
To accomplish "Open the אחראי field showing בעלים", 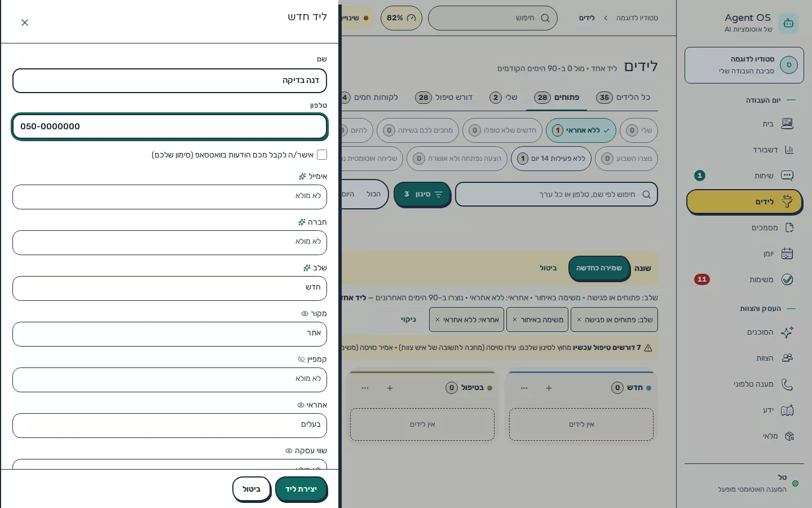I will [170, 425].
